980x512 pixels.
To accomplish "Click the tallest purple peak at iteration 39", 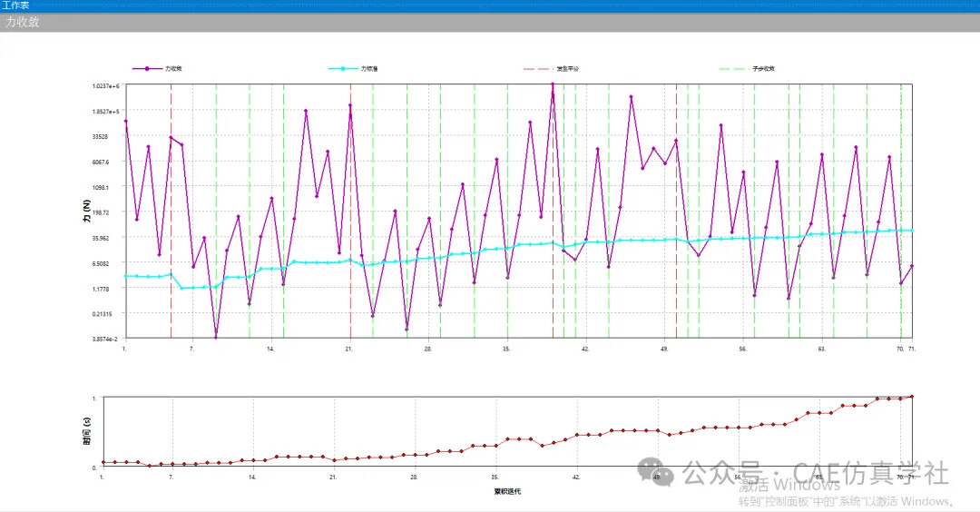I will (x=553, y=84).
